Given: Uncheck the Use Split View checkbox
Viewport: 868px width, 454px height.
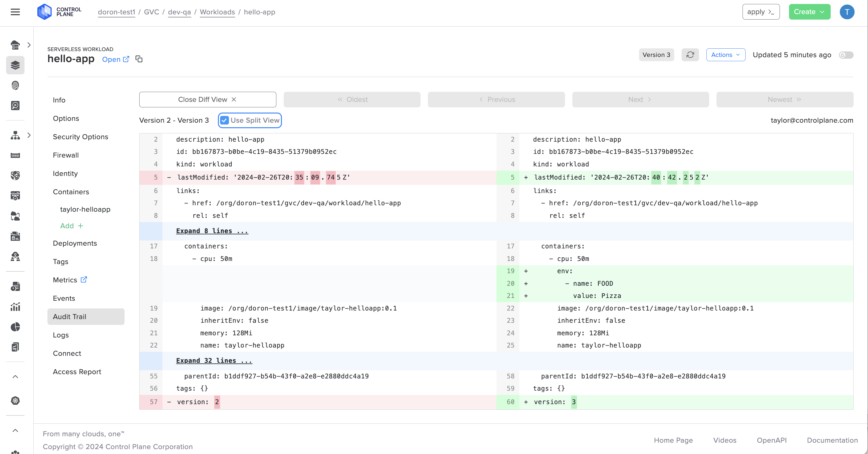Looking at the screenshot, I should point(224,120).
